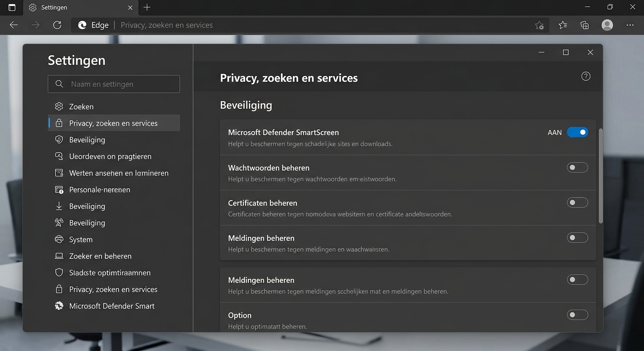This screenshot has height=351, width=644.
Task: Click the Settingen sidebar heading
Action: click(76, 60)
